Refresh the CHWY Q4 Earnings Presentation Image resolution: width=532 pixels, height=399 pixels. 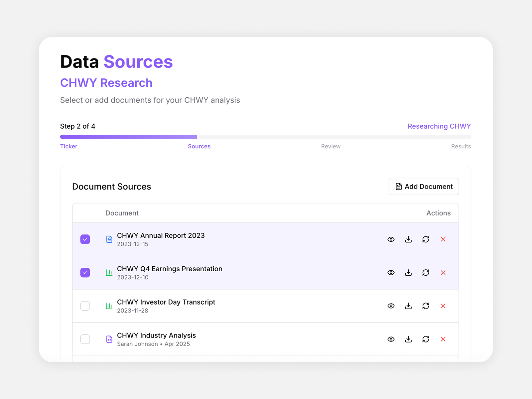tap(426, 273)
